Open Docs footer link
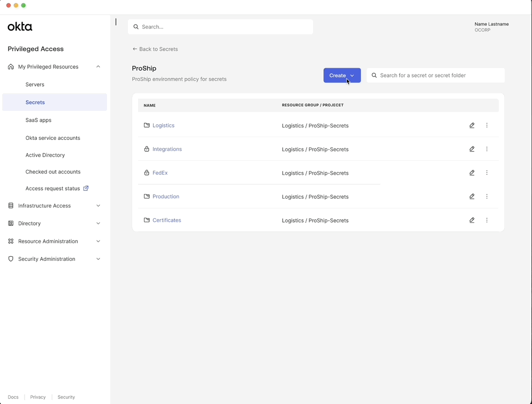The width and height of the screenshot is (532, 404). tap(13, 397)
